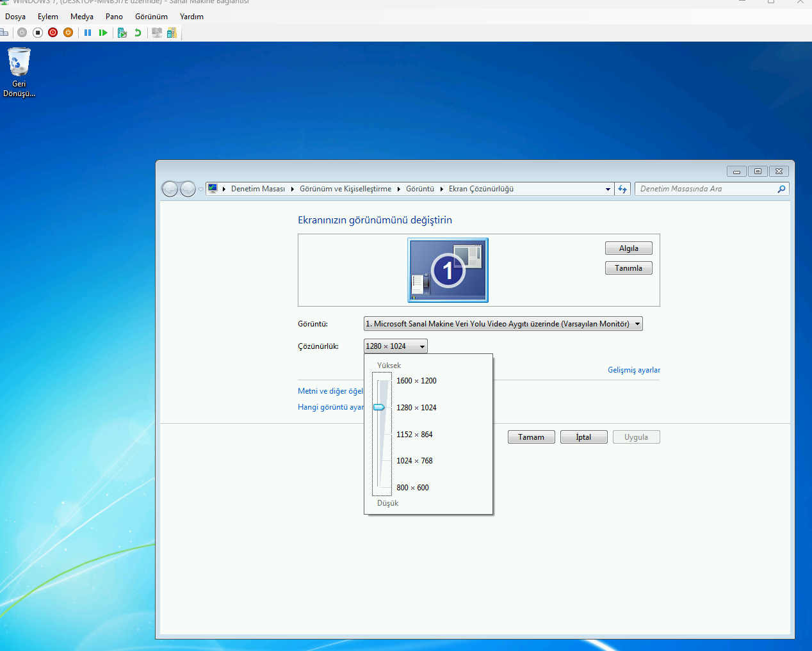This screenshot has height=651, width=812.
Task: Cancel with the İptal button
Action: 584,437
